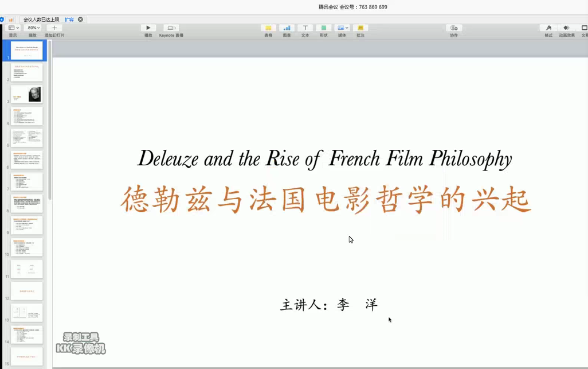Open the shapes picker
Image resolution: width=588 pixels, height=369 pixels.
pyautogui.click(x=323, y=28)
